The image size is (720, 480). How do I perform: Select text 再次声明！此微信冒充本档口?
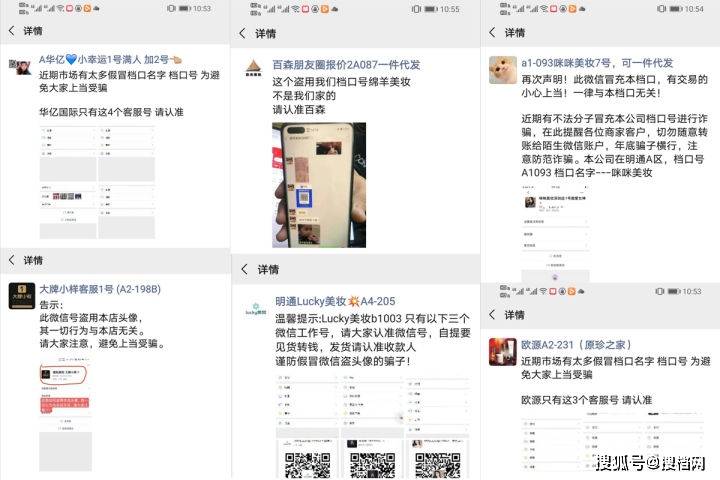click(591, 79)
